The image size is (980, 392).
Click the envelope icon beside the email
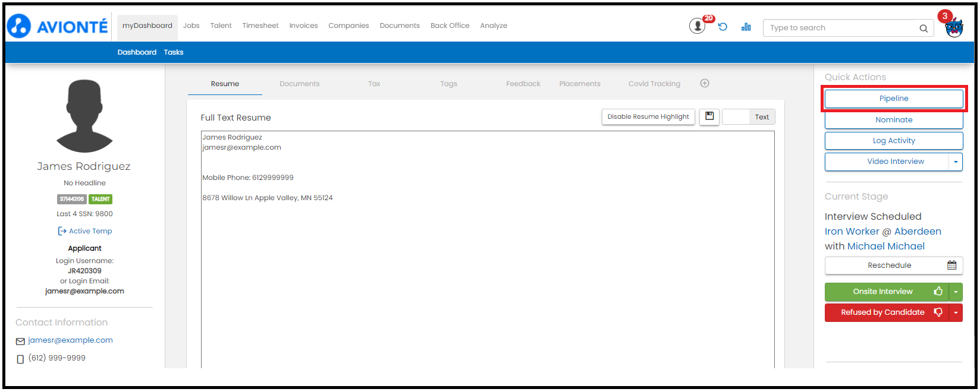[20, 341]
